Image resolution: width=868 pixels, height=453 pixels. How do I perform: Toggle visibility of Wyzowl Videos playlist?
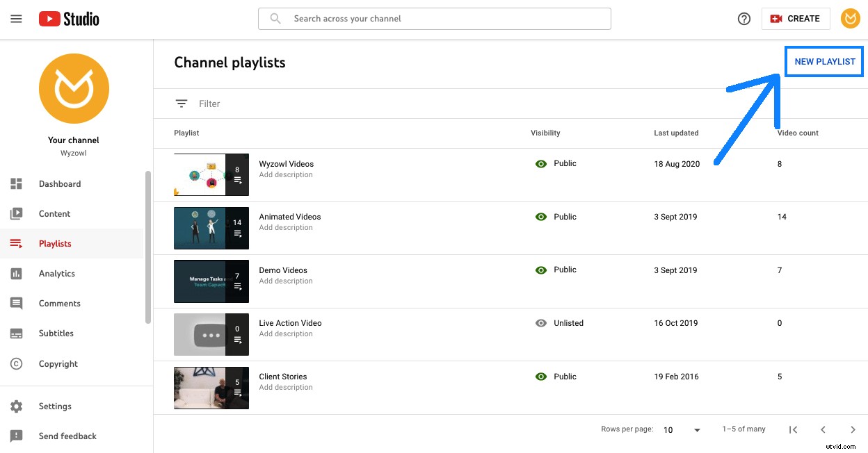[541, 163]
